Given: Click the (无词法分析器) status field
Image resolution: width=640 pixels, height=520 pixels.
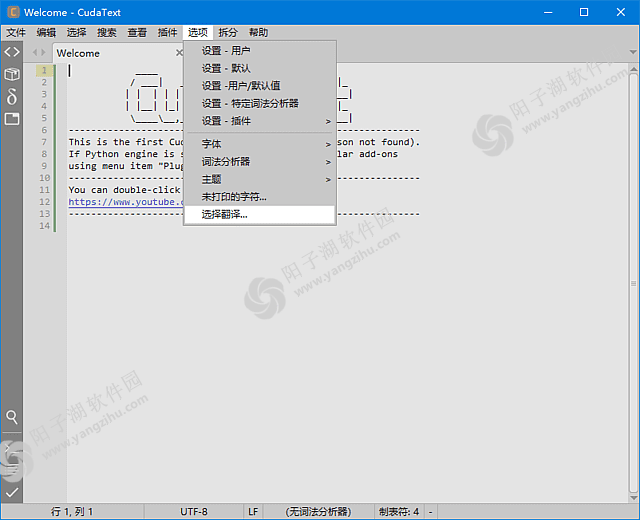Looking at the screenshot, I should click(318, 511).
